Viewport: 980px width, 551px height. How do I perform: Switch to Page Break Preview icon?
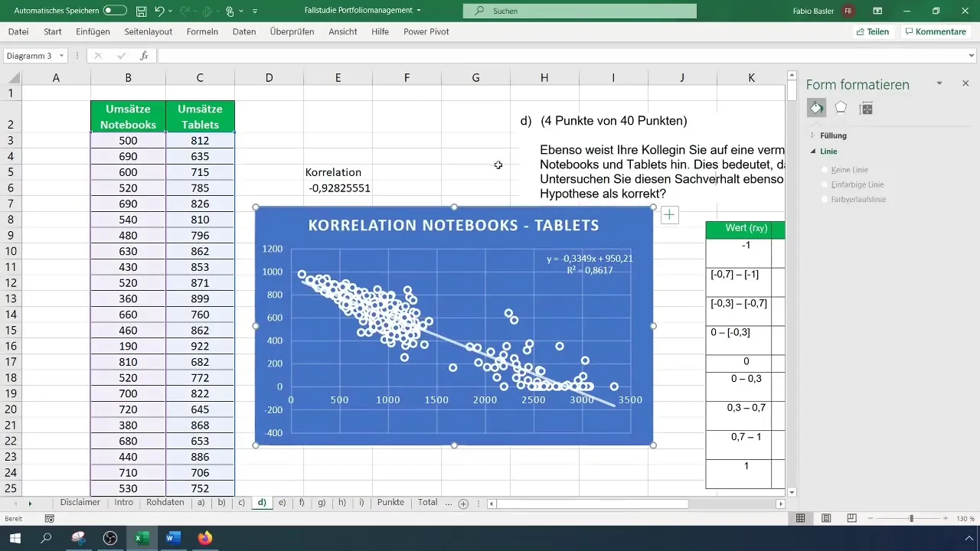click(x=851, y=518)
